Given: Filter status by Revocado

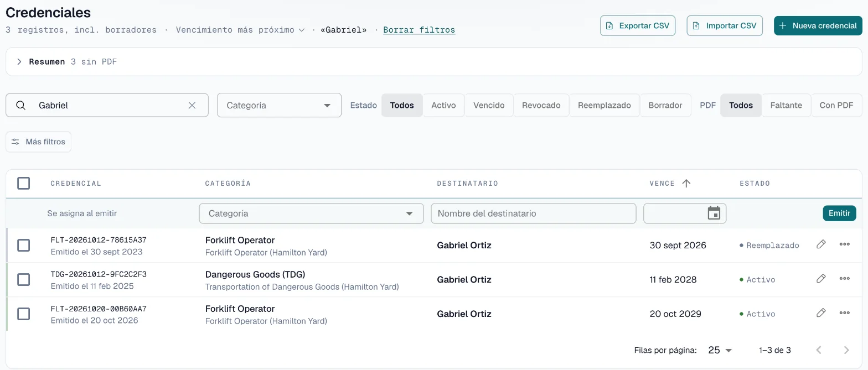Looking at the screenshot, I should coord(541,105).
